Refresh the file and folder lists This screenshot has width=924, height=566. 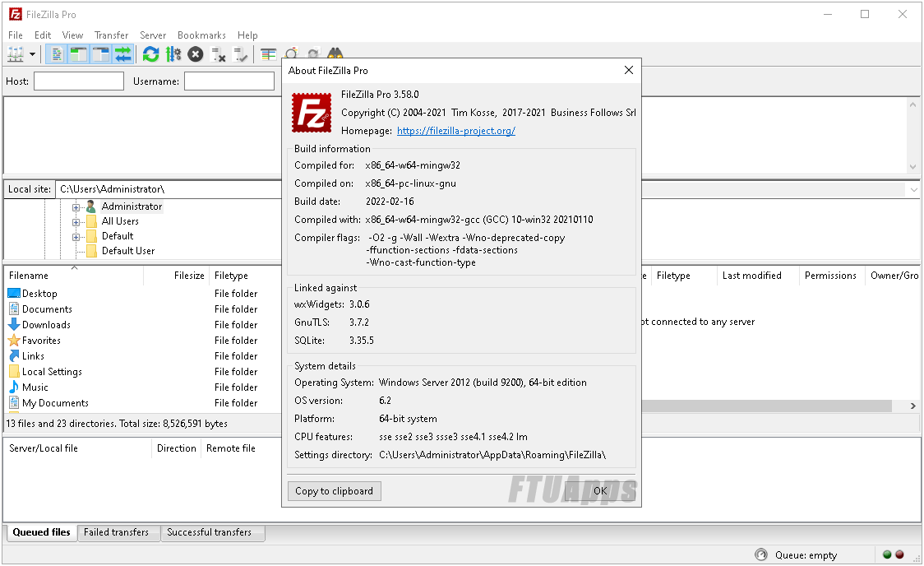(151, 55)
